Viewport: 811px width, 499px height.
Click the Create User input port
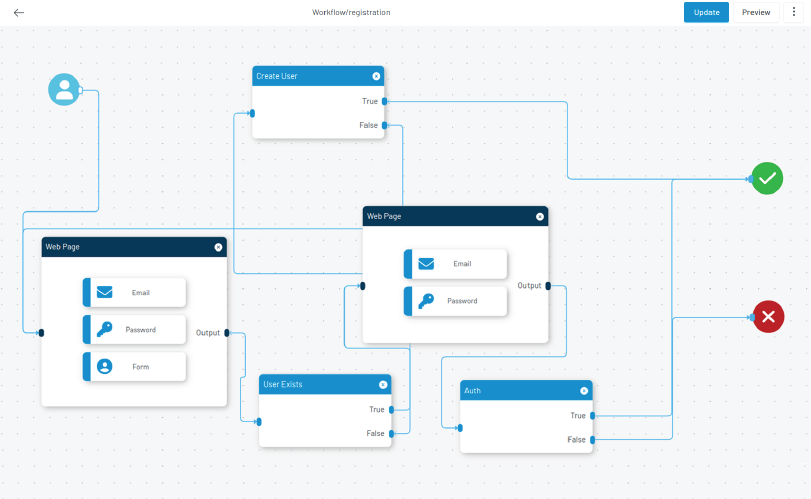pos(252,113)
